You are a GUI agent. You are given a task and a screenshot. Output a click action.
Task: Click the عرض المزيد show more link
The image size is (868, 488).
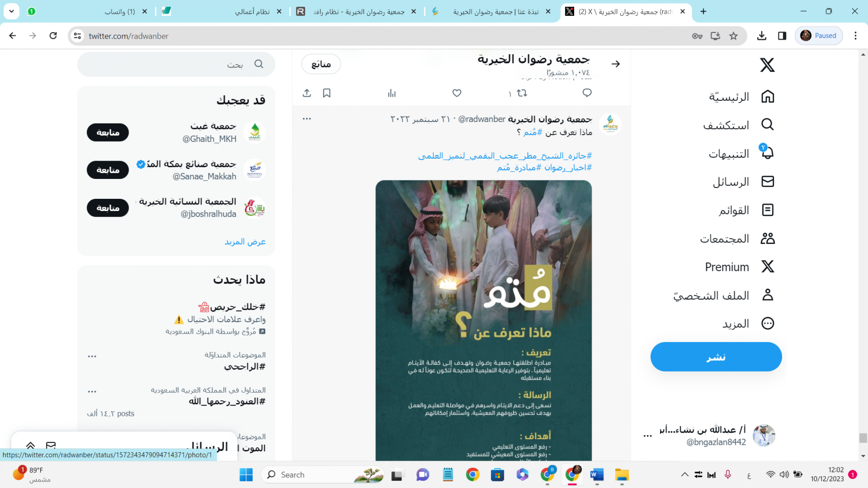[x=245, y=242]
